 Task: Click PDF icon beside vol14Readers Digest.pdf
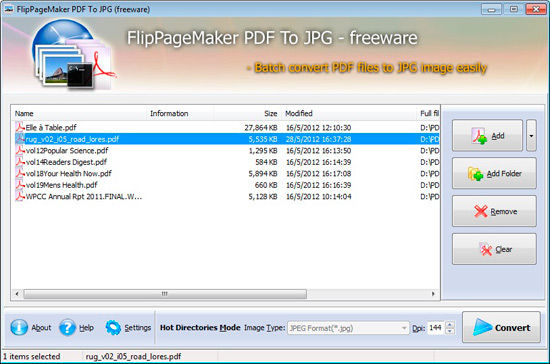(20, 162)
